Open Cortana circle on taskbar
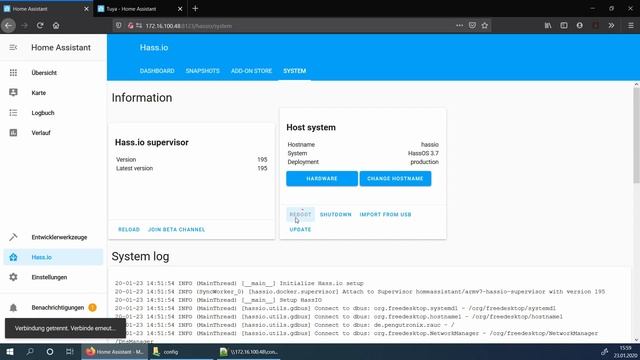640x360 pixels. [x=50, y=352]
